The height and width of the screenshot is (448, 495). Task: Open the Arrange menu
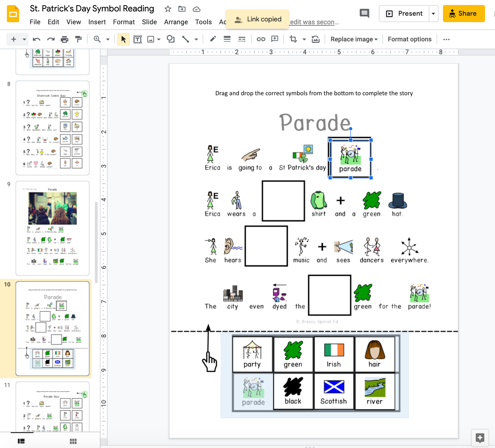176,22
